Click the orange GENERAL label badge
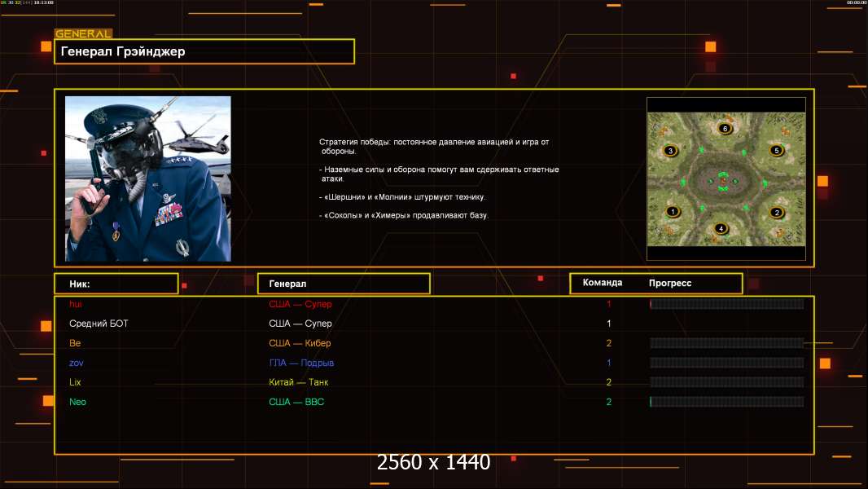 [83, 34]
